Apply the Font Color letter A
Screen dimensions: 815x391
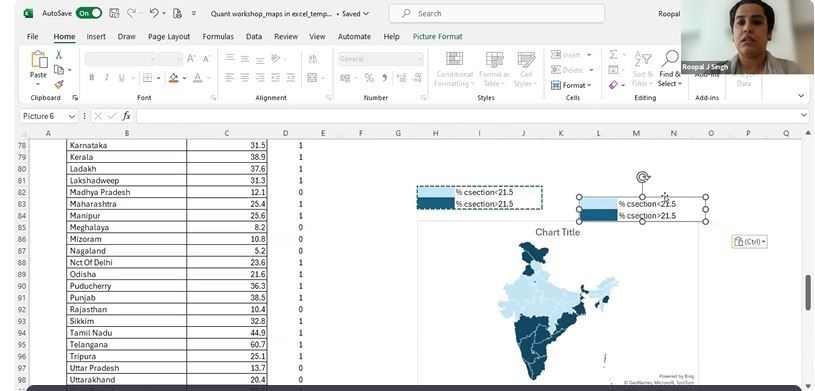pos(198,77)
